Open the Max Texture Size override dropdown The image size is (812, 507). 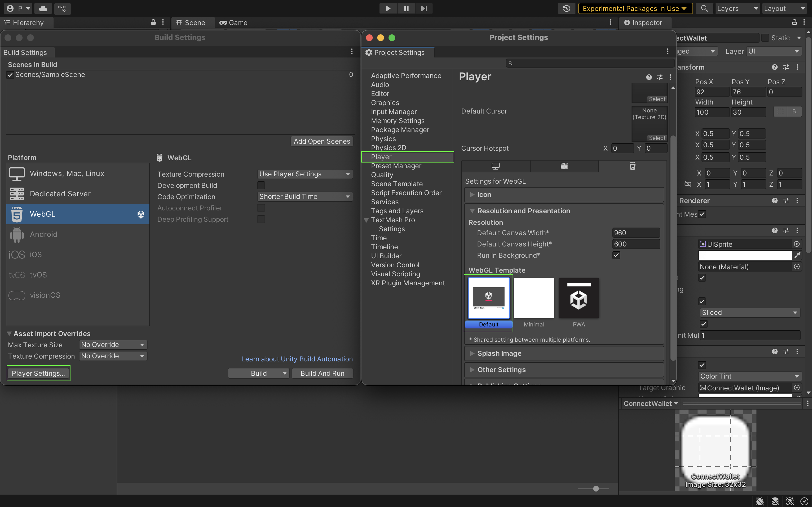(113, 345)
